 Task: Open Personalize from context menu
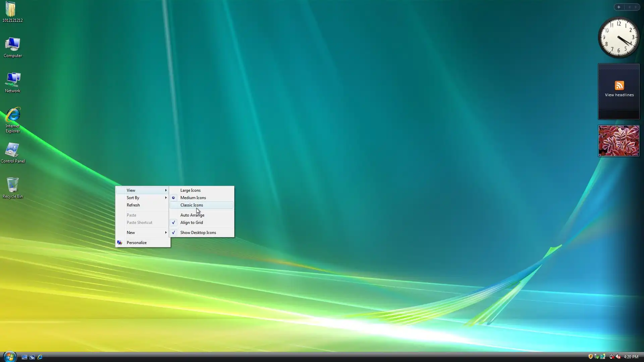(137, 243)
